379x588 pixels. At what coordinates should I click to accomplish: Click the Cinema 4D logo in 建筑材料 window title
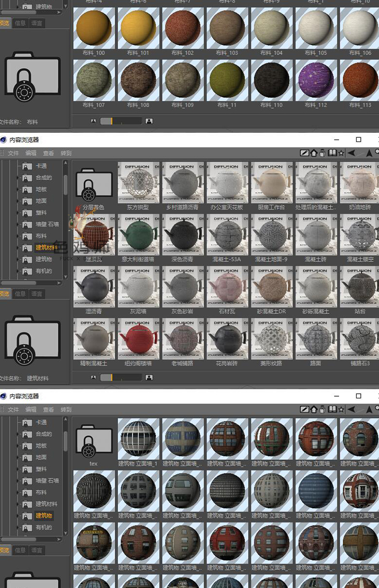coord(4,140)
